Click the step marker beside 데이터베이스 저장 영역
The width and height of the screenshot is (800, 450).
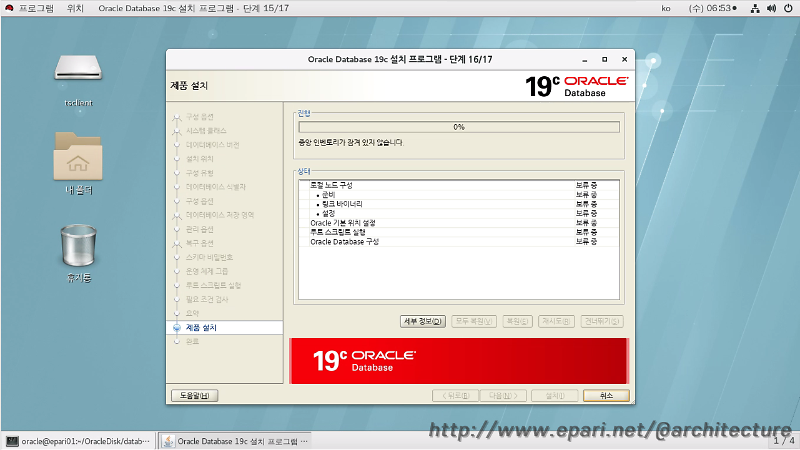pyautogui.click(x=177, y=215)
